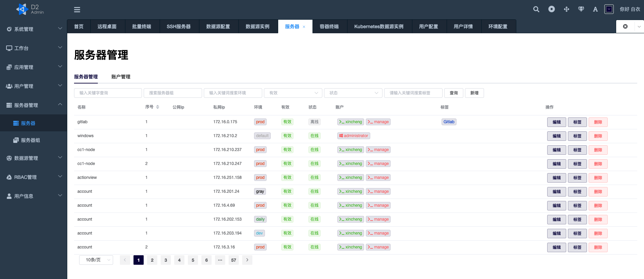Switch to the 环境配置 tab

[x=498, y=26]
